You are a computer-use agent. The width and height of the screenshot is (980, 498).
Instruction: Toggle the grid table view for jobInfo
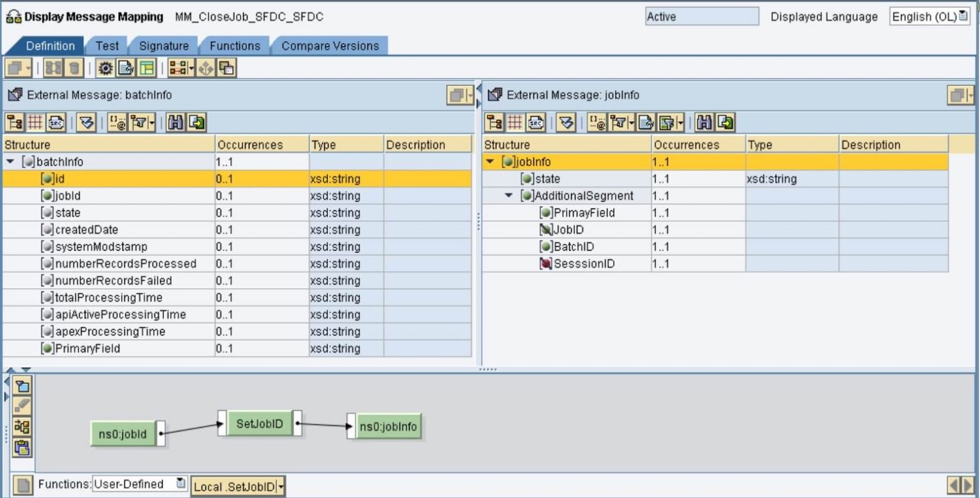click(x=516, y=121)
